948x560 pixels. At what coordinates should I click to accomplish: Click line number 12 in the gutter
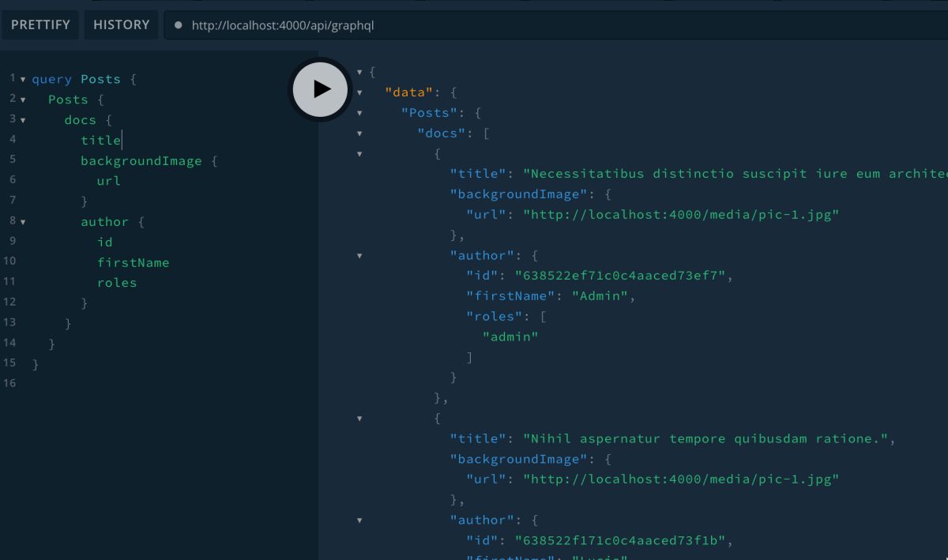coord(9,302)
